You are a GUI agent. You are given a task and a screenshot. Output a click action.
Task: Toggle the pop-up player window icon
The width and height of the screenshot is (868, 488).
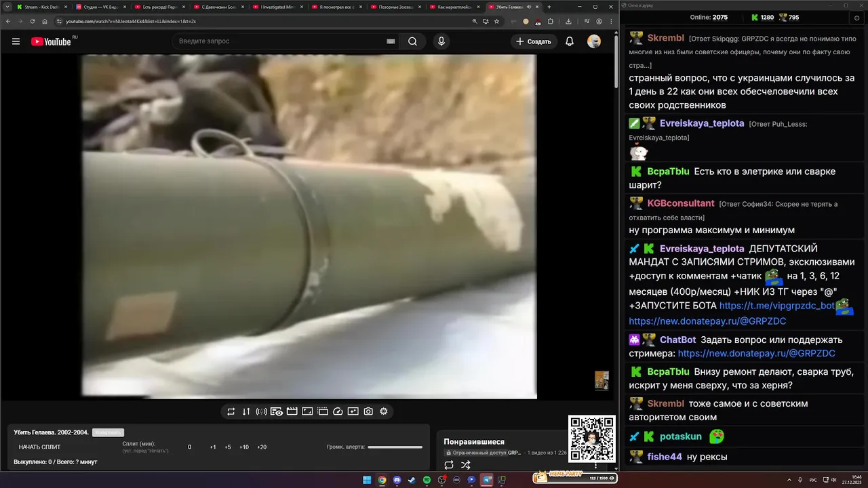pos(323,411)
